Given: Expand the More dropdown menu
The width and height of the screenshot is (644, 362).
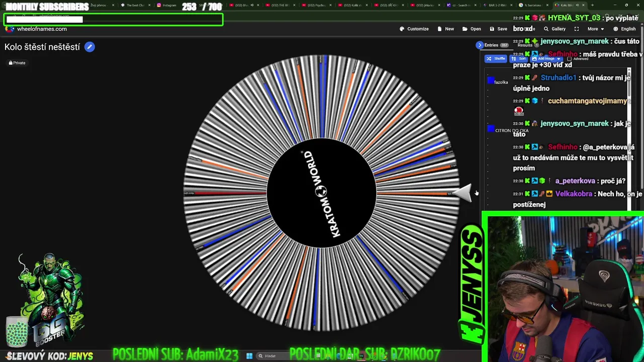Looking at the screenshot, I should (x=596, y=29).
